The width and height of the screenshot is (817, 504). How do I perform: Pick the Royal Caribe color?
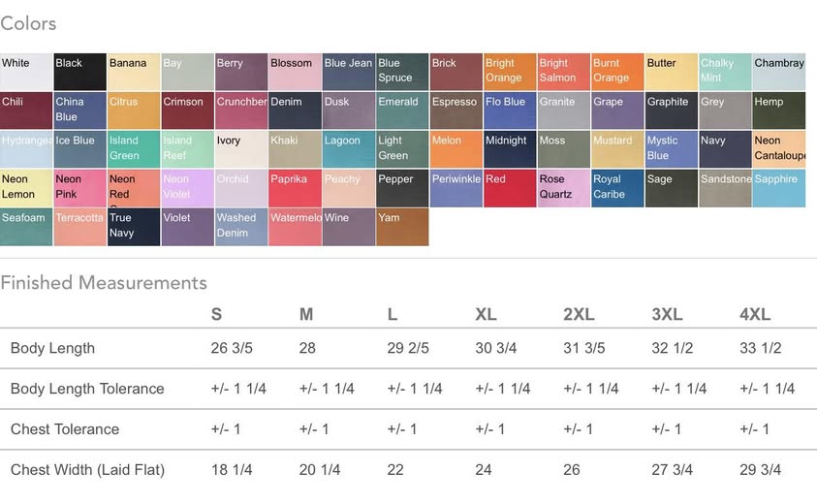(x=617, y=188)
